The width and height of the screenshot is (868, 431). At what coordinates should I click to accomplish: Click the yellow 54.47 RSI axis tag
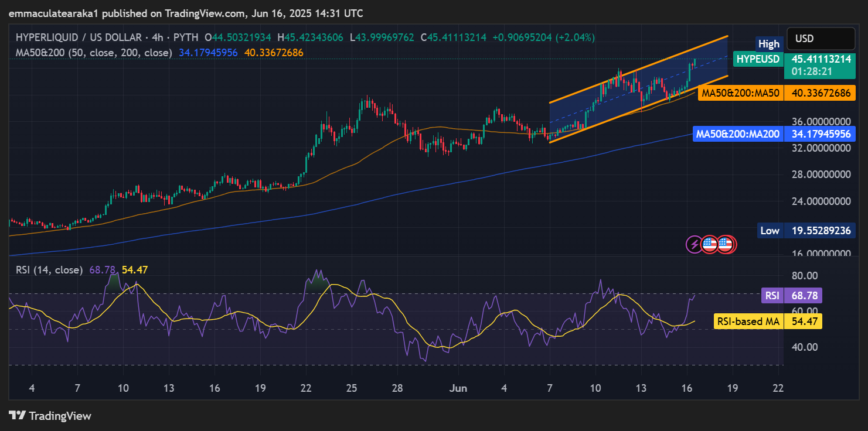[x=804, y=321]
